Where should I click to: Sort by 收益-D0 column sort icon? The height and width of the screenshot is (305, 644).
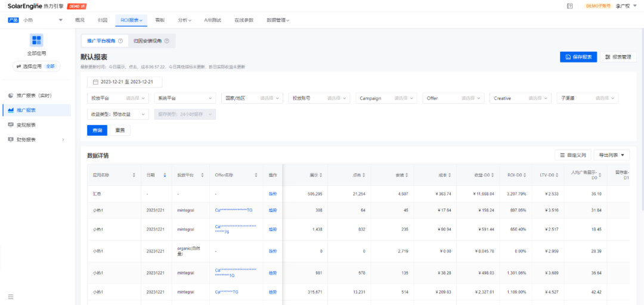(493, 175)
